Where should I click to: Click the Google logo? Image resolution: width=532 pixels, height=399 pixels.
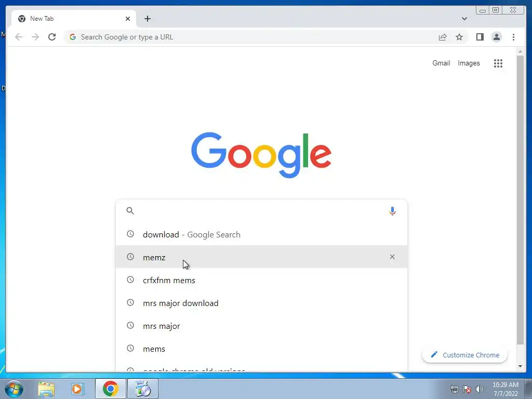pos(261,155)
